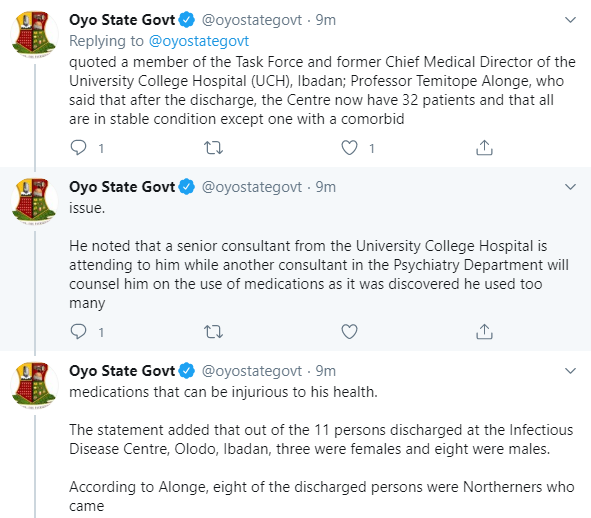Open more options chevron on second tweet
Viewport: 591px width, 518px height.
point(571,187)
